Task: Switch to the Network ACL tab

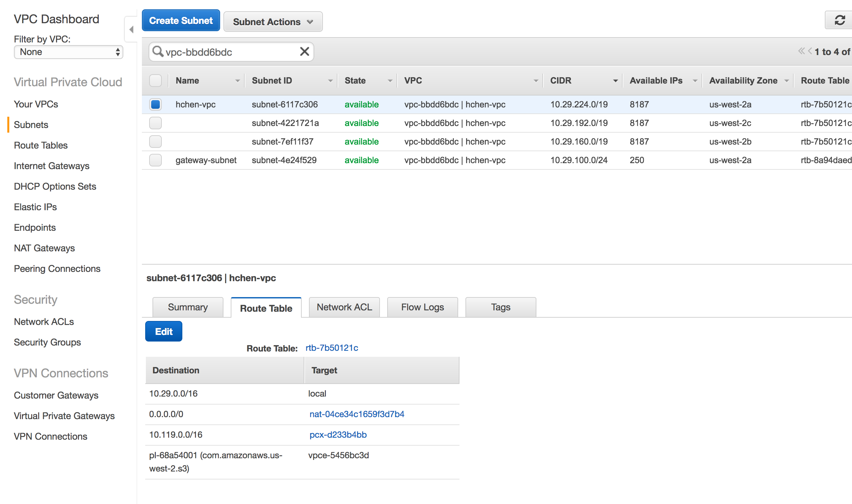Action: 344,307
